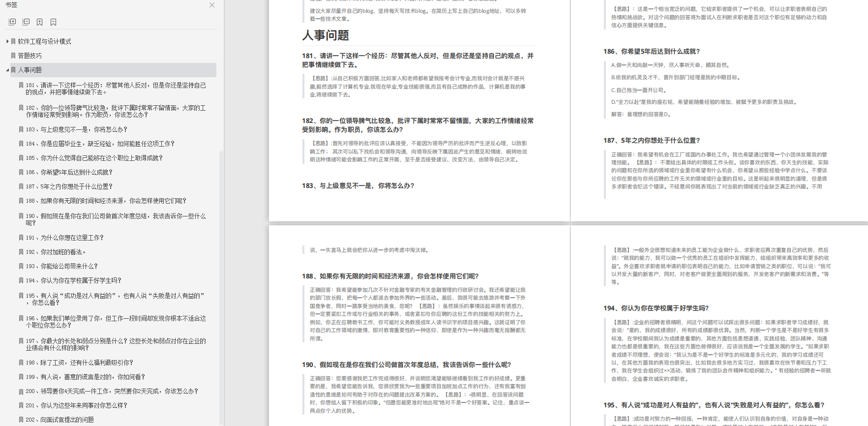This screenshot has width=868, height=426.
Task: Go to bookmark 194 好学生吗
Action: click(x=73, y=280)
